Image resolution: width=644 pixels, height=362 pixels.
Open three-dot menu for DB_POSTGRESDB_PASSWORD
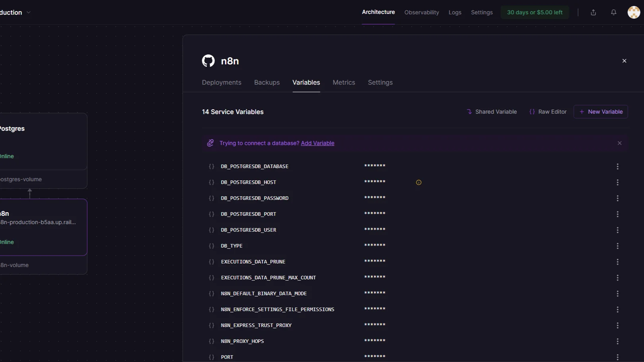pyautogui.click(x=617, y=198)
